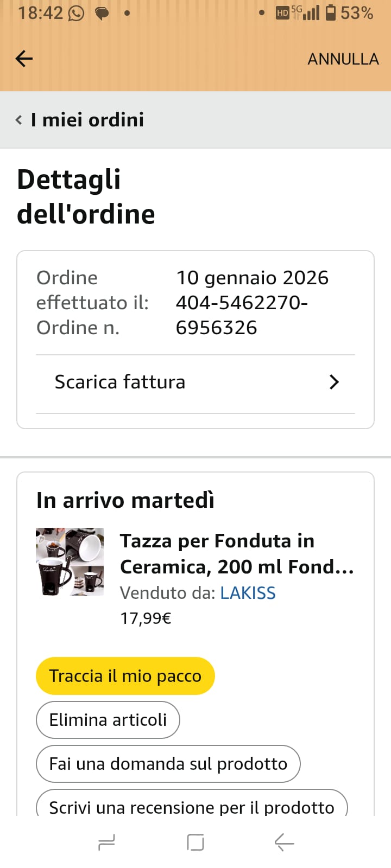Tap the Android recent apps icon

pos(106,843)
